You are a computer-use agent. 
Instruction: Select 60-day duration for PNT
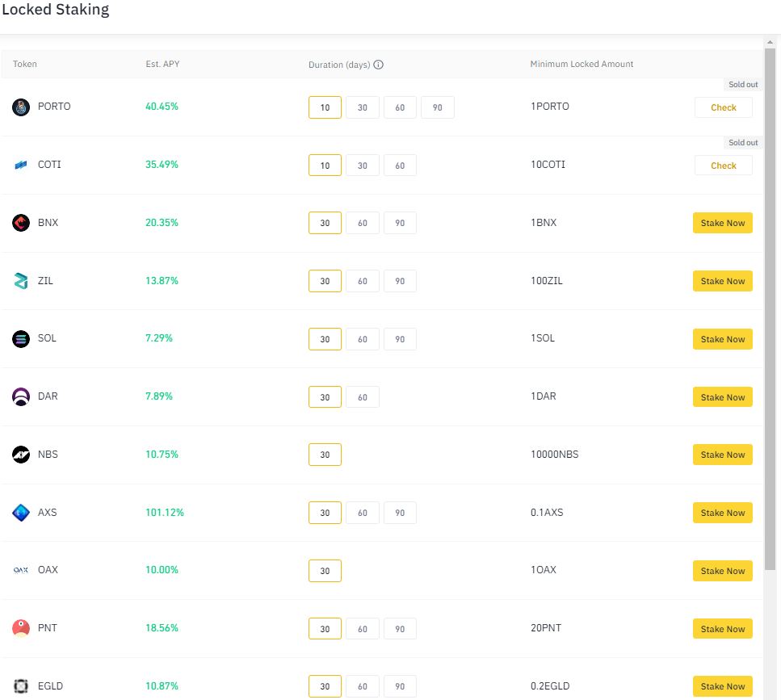point(363,629)
